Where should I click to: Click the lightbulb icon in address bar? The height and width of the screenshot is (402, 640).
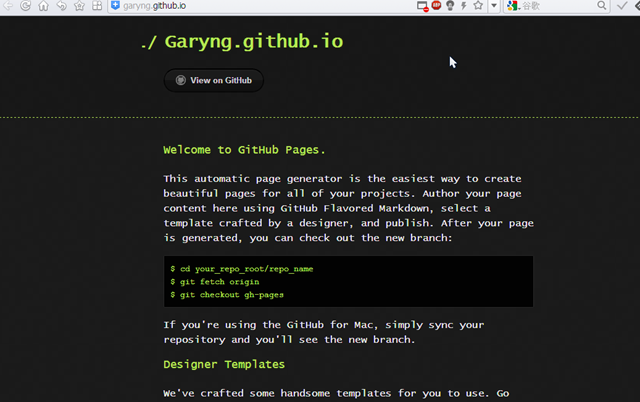(x=450, y=6)
